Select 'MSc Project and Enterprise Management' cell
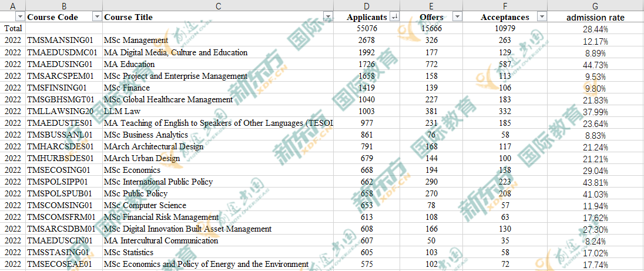 click(218, 76)
